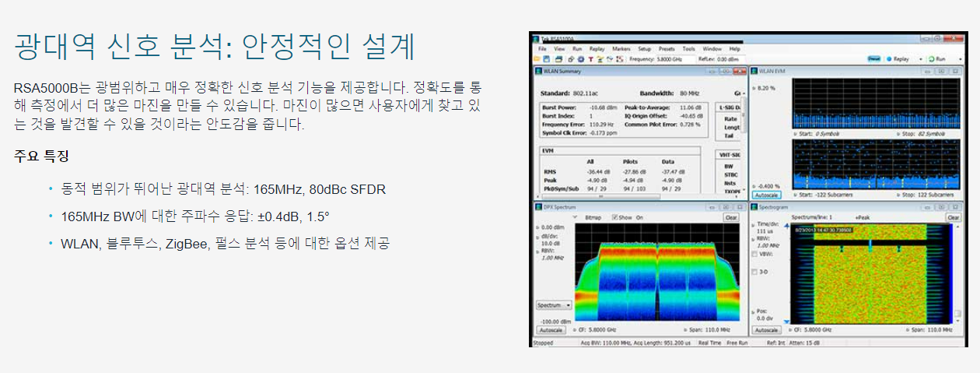Click the 8.20 % value in WLAN EVM
This screenshot has width=980, height=373.
[766, 88]
